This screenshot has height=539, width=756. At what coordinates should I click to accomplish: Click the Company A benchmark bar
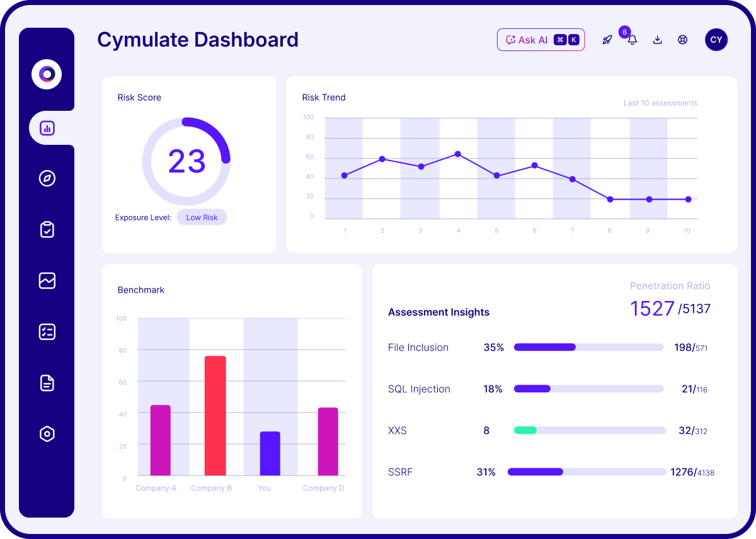(x=161, y=440)
